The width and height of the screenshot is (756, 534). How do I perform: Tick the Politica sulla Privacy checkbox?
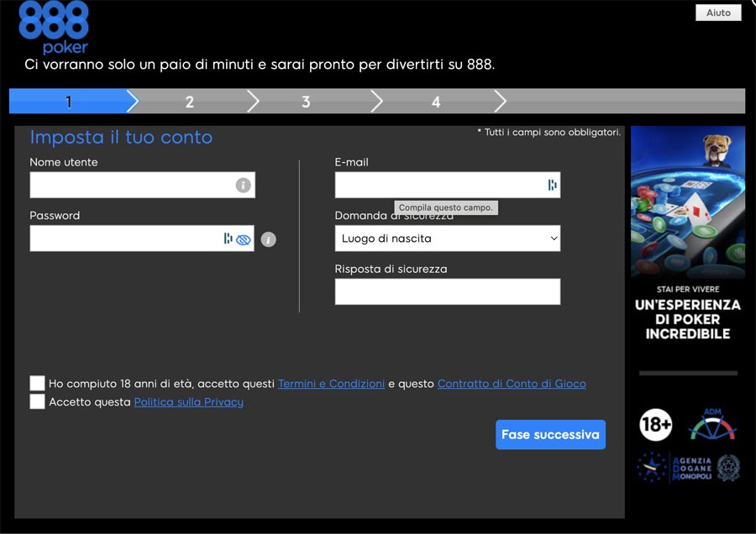(37, 401)
